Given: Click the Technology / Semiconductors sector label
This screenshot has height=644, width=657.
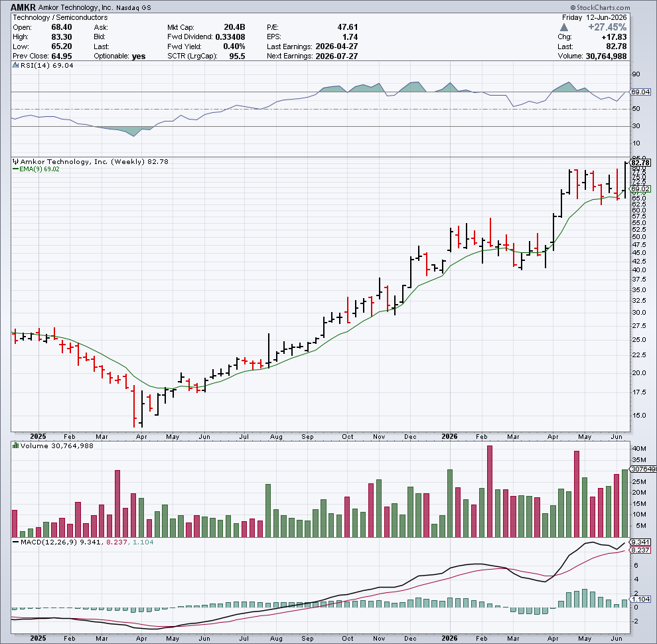Looking at the screenshot, I should [x=60, y=17].
